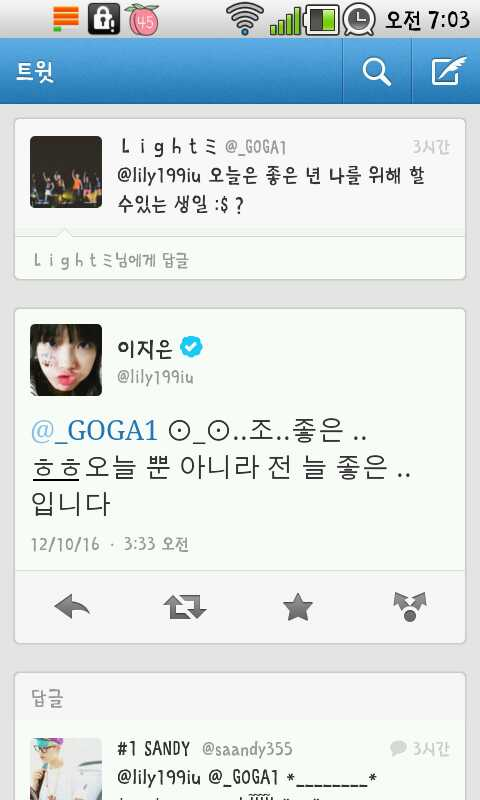This screenshot has height=800, width=480.
Task: Tap the compose tweet quill icon
Action: (x=448, y=71)
